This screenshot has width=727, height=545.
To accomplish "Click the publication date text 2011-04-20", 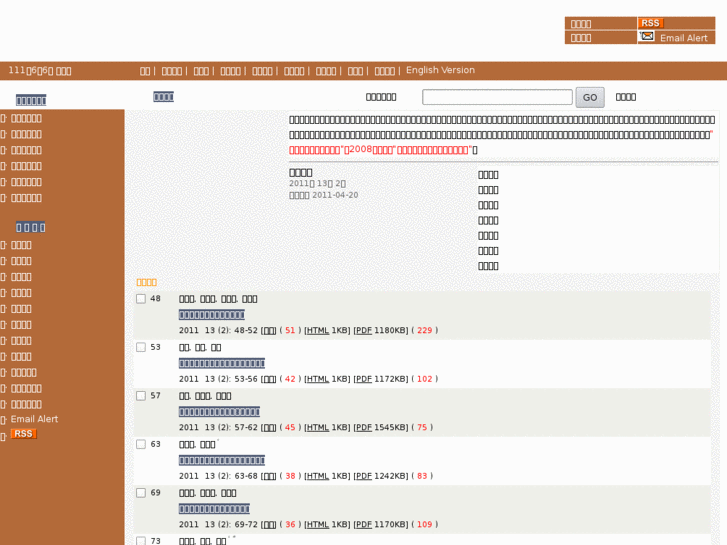I will coord(335,195).
